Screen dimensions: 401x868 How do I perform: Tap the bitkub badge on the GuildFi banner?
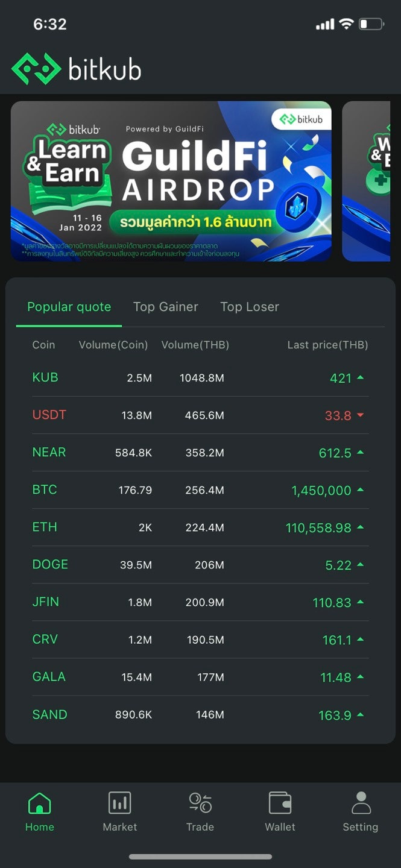(x=302, y=119)
